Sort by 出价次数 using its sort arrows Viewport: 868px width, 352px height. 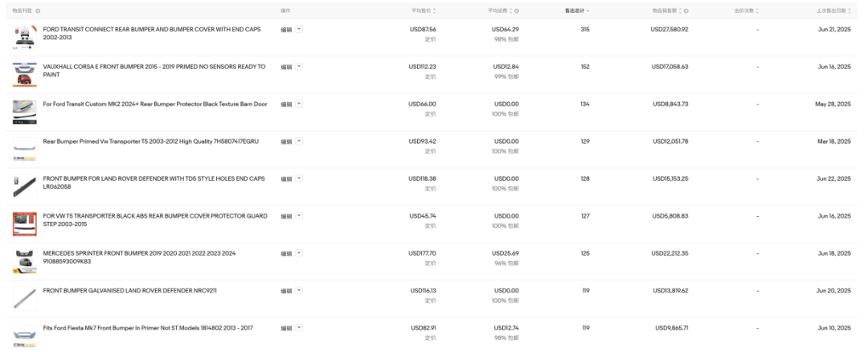757,10
